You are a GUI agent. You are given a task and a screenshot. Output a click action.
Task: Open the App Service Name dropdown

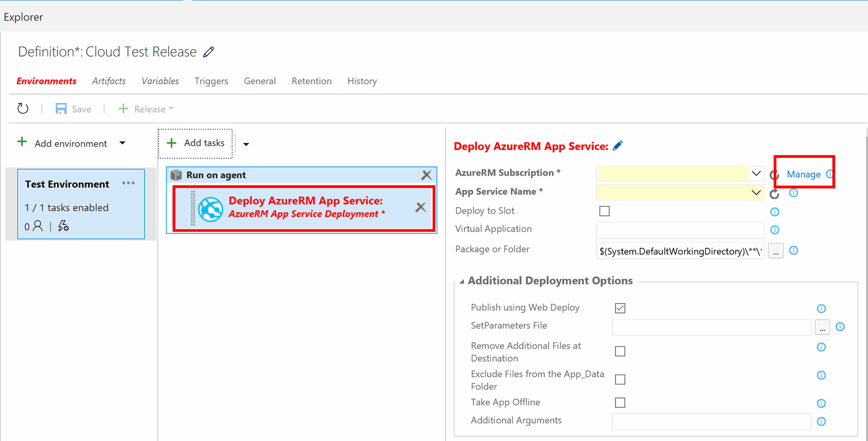pyautogui.click(x=756, y=192)
